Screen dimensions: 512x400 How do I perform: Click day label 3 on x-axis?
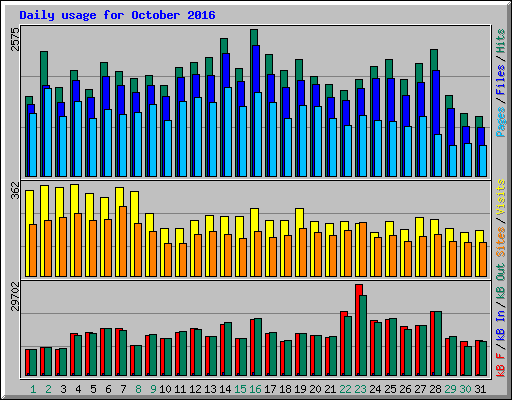pos(63,389)
